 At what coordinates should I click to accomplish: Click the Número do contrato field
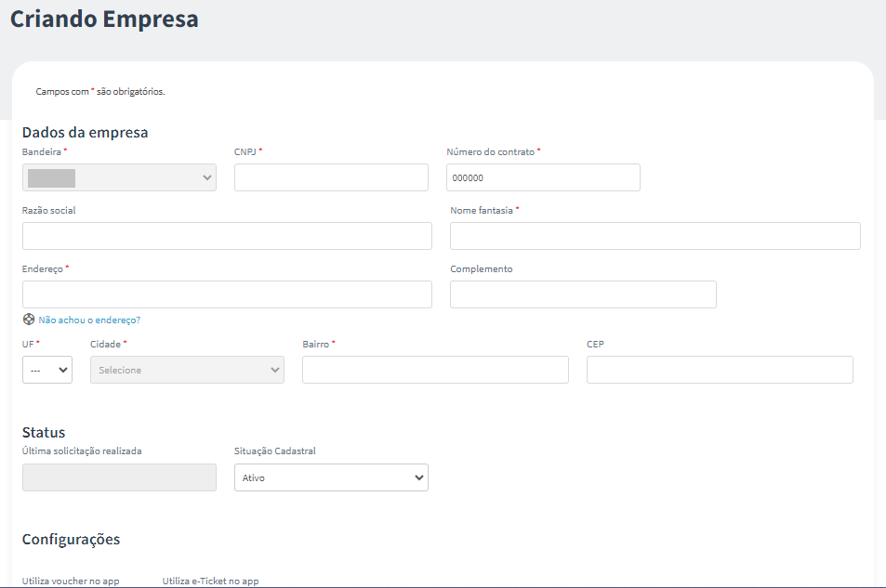pos(543,177)
